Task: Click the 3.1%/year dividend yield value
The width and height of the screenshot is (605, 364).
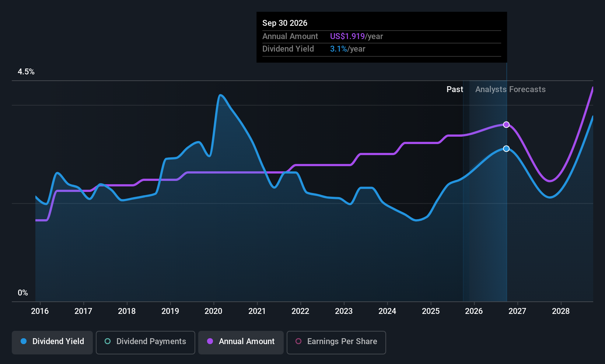Action: click(347, 49)
